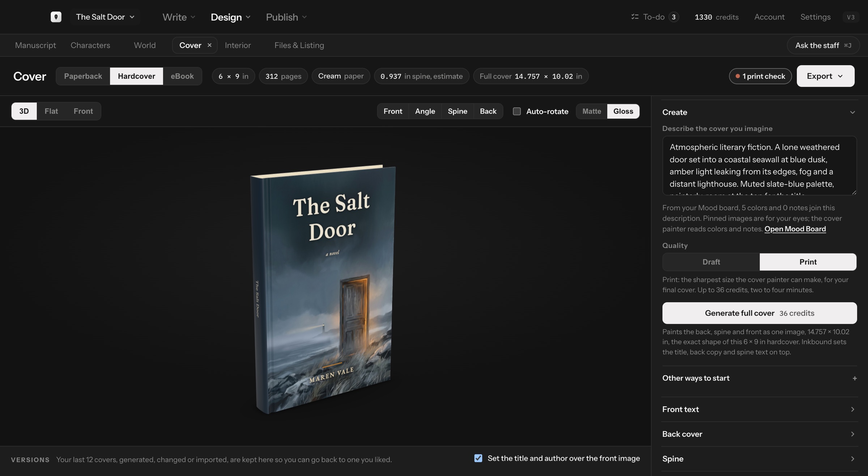View the 1330 credits balance
This screenshot has height=476, width=868.
pyautogui.click(x=716, y=17)
